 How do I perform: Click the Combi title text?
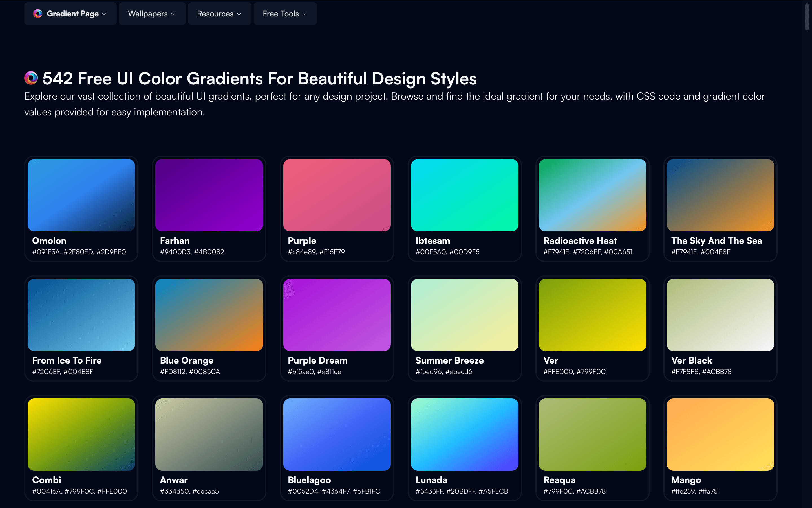[x=47, y=480]
